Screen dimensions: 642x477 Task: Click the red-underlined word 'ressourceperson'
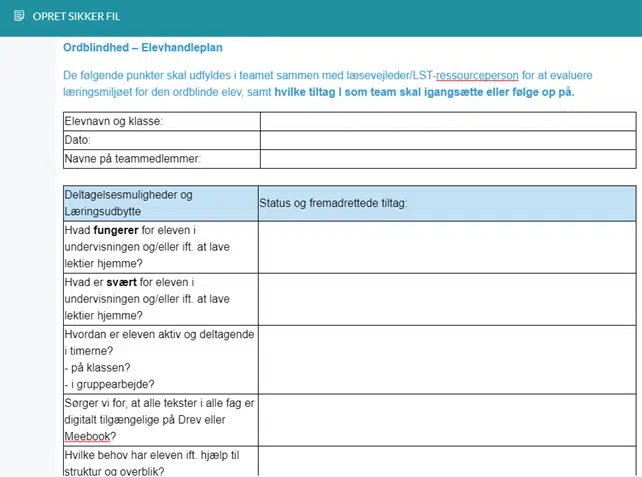pos(477,75)
